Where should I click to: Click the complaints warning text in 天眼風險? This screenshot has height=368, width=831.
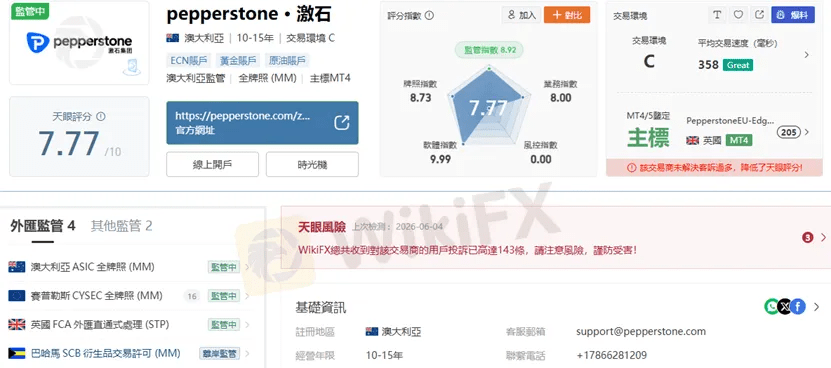pos(468,249)
